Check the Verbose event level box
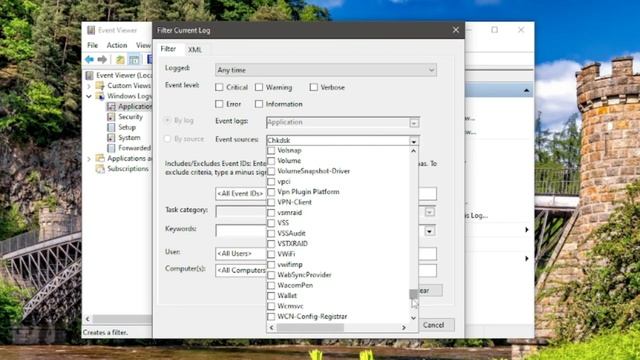This screenshot has width=640, height=360. pos(313,87)
